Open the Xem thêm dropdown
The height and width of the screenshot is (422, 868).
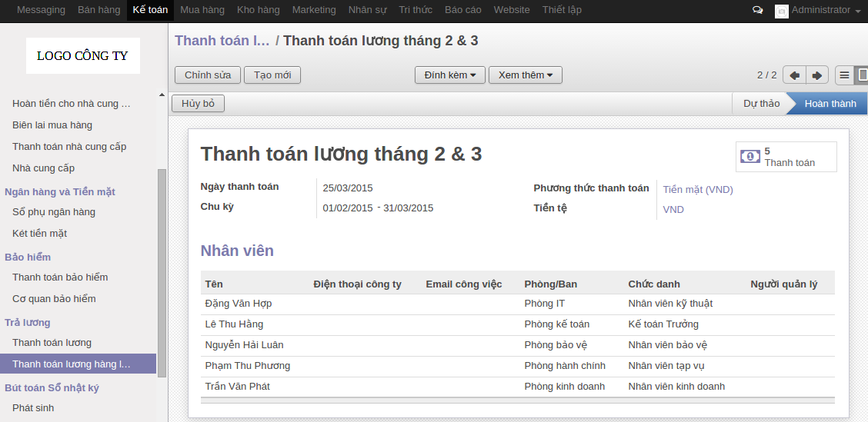[526, 75]
